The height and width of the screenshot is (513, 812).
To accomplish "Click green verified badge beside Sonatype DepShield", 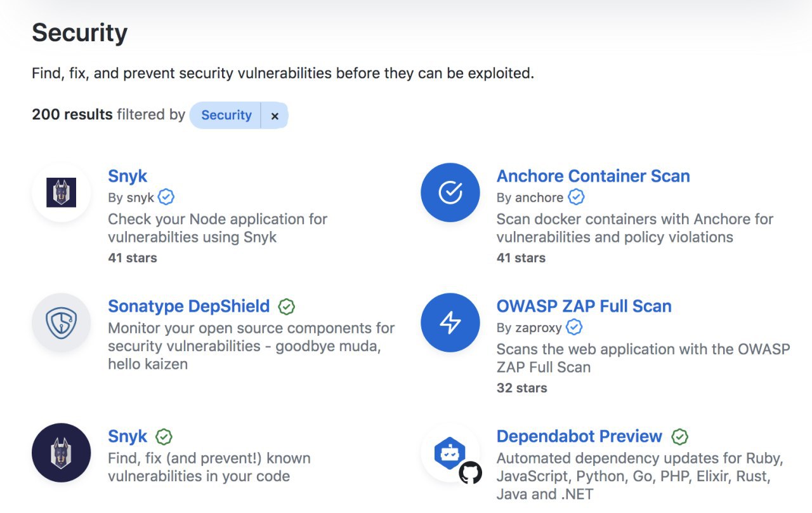I will (x=287, y=307).
